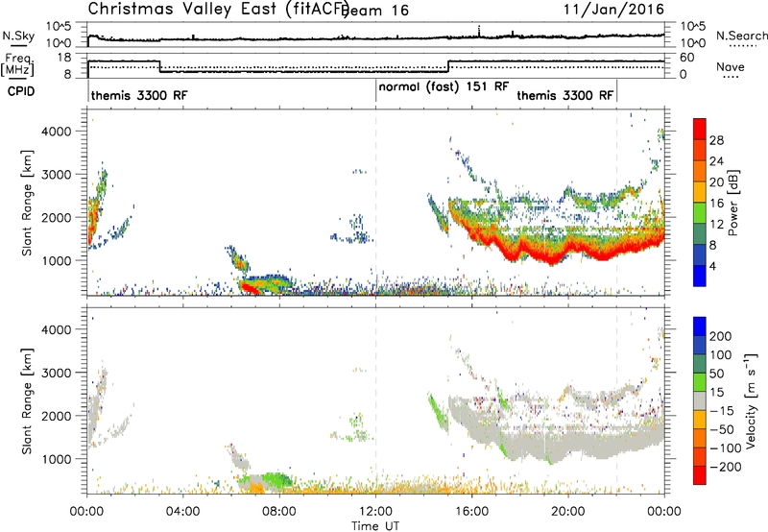The image size is (768, 532).
Task: Click the 'N.Sky' legend label
Action: (x=18, y=36)
